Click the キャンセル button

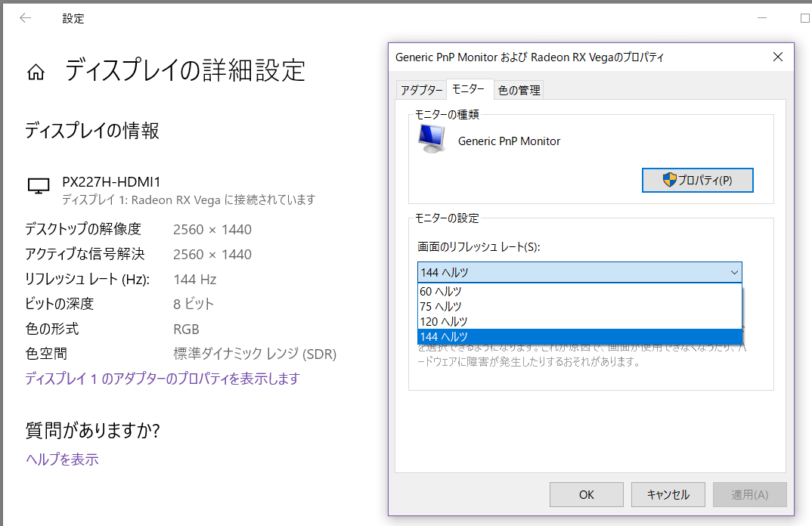[668, 495]
